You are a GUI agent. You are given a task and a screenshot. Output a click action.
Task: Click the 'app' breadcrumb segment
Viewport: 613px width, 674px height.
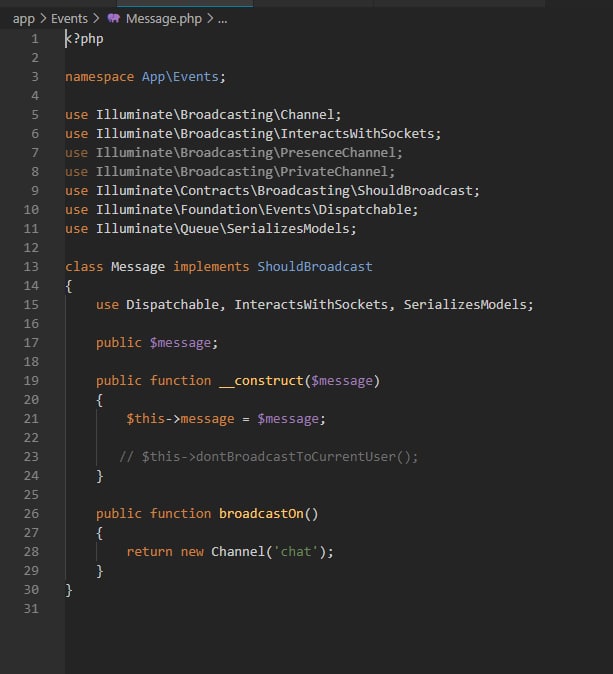tap(24, 19)
